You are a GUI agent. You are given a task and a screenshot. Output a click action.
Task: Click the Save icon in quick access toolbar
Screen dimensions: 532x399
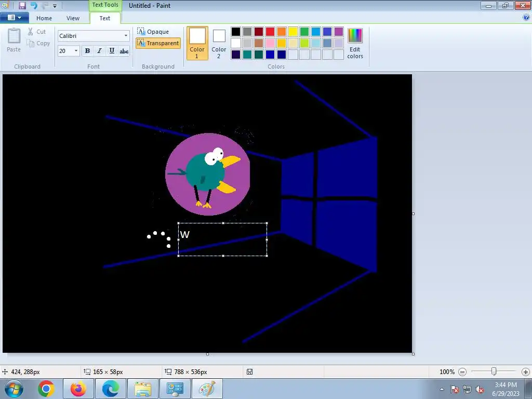[x=22, y=5]
